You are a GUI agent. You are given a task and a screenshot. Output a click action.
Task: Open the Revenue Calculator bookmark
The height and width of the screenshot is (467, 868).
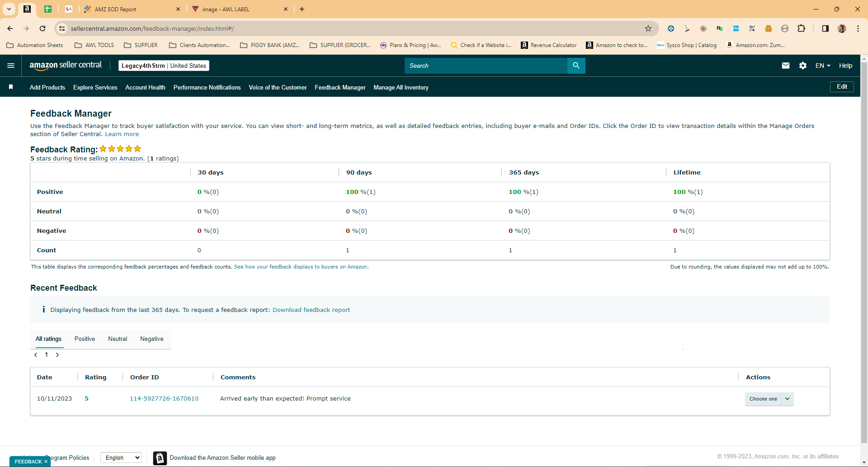tap(549, 45)
